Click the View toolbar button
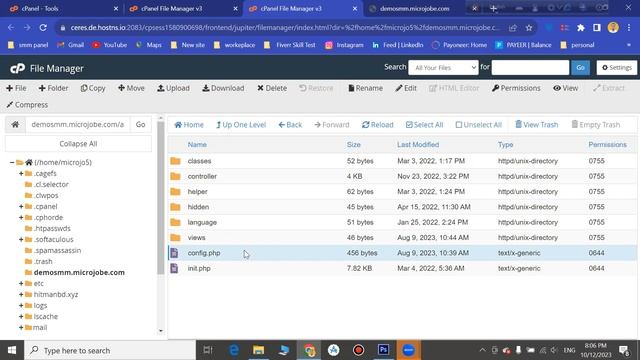 566,88
